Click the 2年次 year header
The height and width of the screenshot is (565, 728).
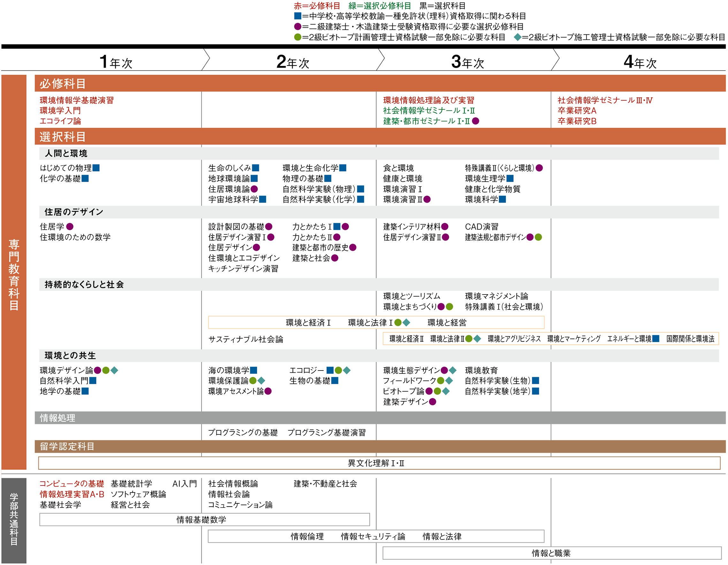(x=293, y=62)
